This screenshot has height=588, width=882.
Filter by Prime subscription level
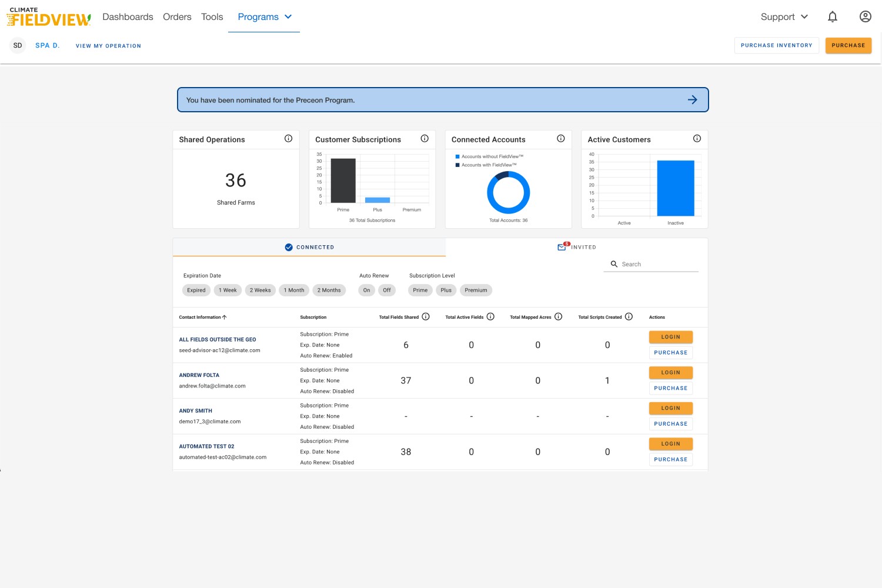(x=420, y=290)
